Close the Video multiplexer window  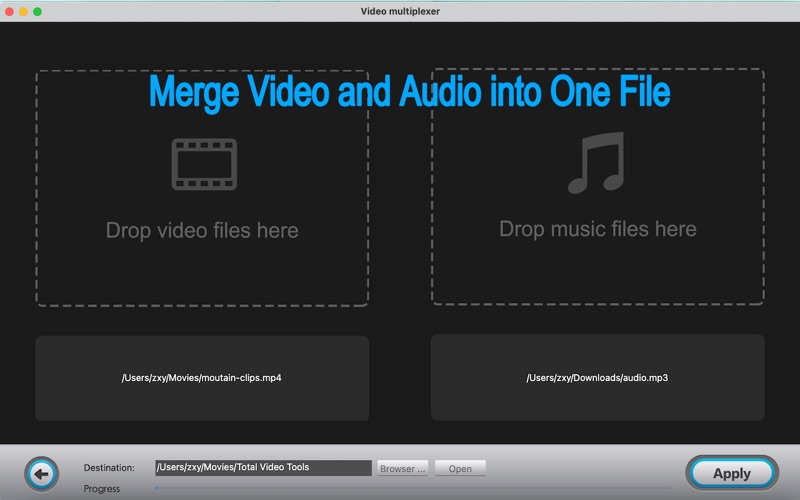10,11
